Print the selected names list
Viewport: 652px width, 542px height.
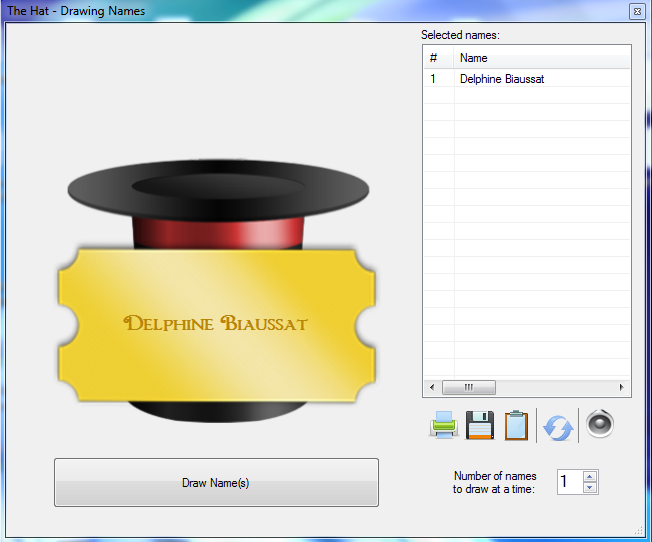click(x=443, y=425)
